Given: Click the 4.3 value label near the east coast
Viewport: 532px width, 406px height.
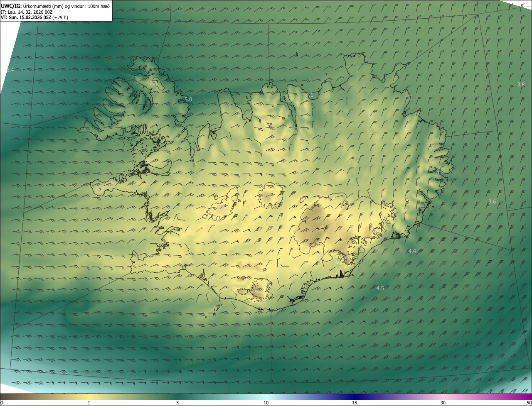Looking at the screenshot, I should point(440,172).
